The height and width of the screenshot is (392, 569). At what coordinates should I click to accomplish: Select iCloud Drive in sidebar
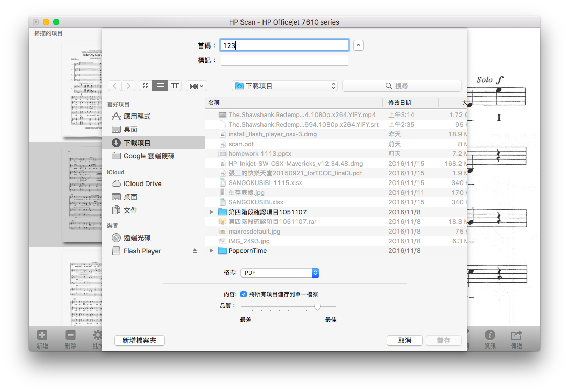click(142, 183)
